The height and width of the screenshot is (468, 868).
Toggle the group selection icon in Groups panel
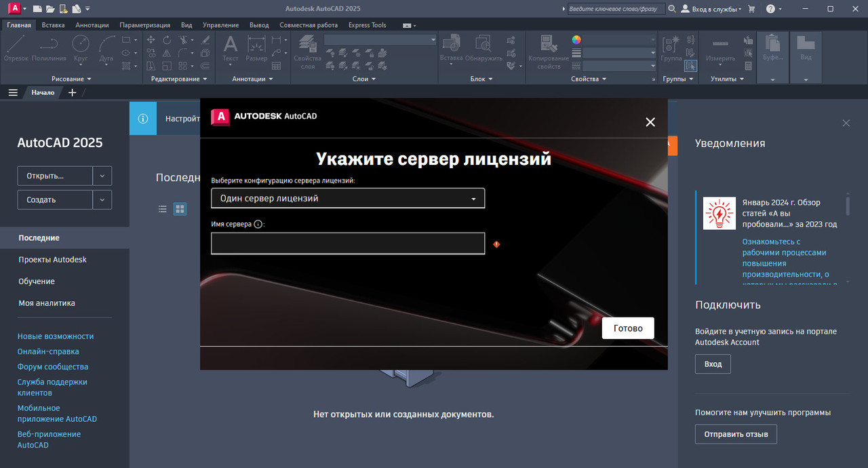click(x=690, y=66)
